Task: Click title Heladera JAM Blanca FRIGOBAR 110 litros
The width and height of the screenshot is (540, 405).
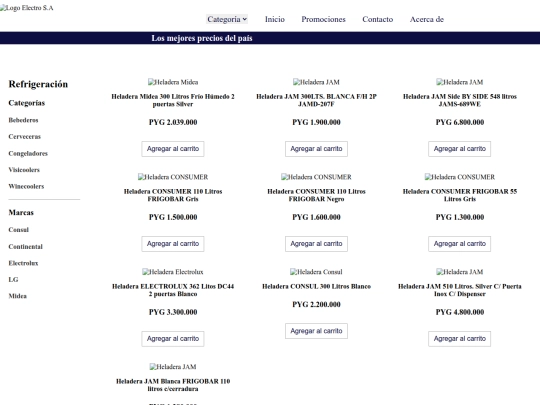Action: tap(173, 385)
